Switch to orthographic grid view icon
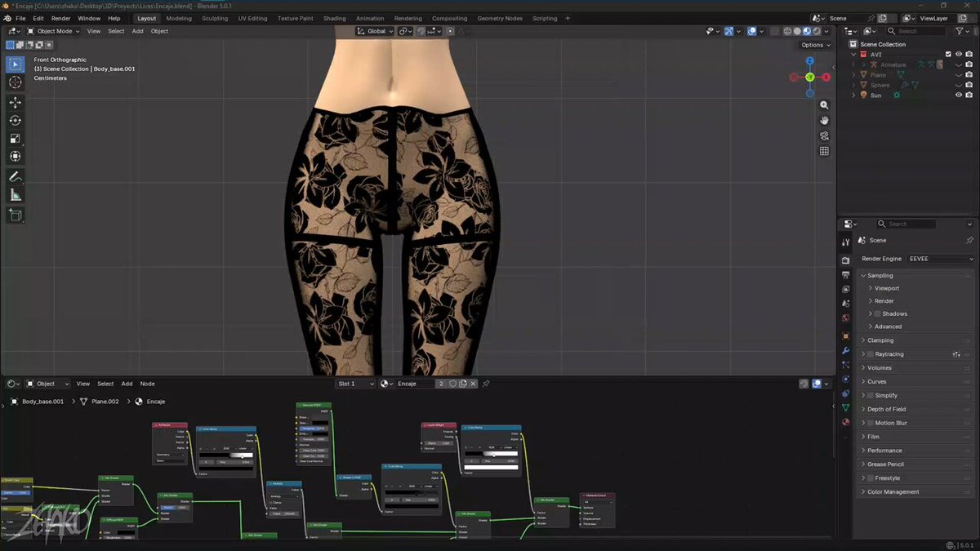Screen dimensions: 980x551 point(824,151)
